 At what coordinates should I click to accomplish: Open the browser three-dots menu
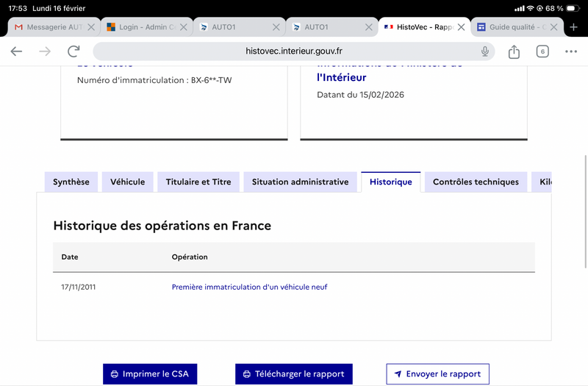pos(571,51)
